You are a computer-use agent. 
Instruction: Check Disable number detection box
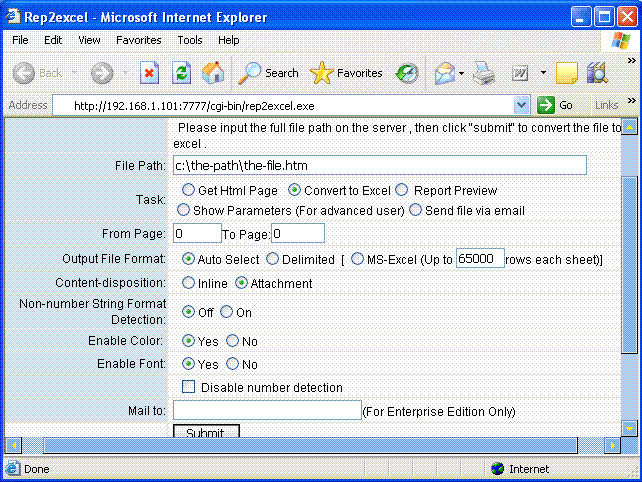(x=188, y=387)
